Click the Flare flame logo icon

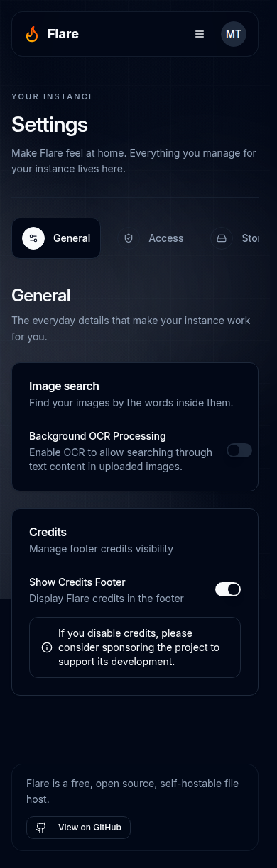click(32, 34)
